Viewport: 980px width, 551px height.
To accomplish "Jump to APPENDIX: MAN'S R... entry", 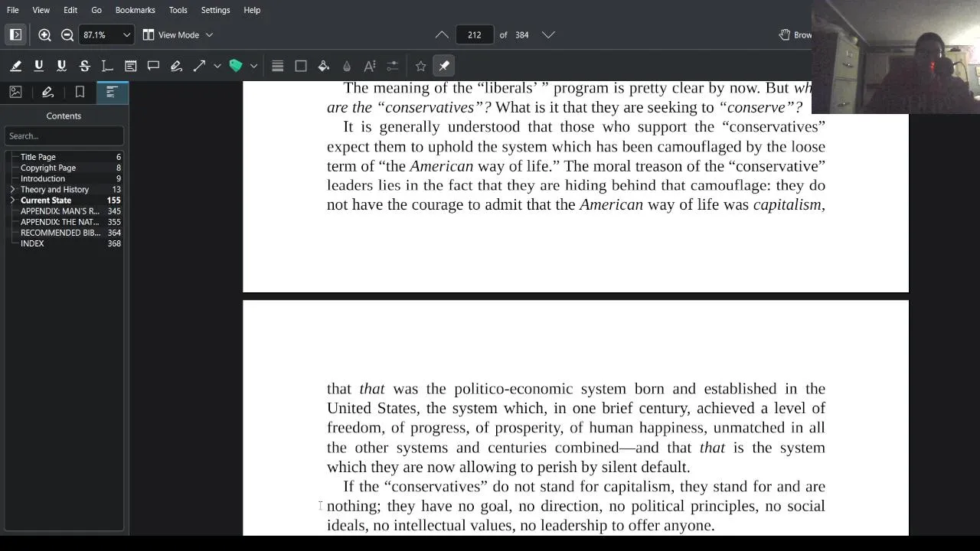I will click(60, 211).
